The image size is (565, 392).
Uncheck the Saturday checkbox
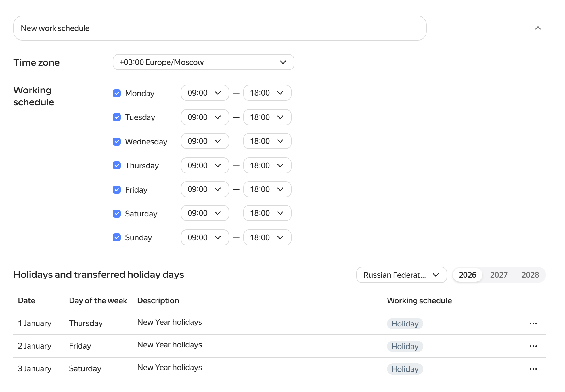pos(117,214)
